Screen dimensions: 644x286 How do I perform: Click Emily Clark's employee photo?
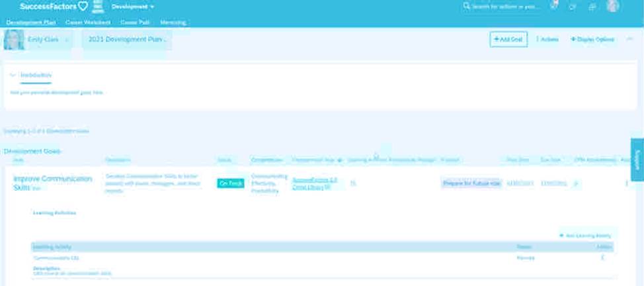pyautogui.click(x=14, y=40)
